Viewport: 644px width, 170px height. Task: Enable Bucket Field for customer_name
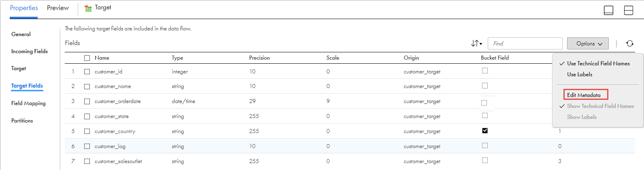click(485, 86)
